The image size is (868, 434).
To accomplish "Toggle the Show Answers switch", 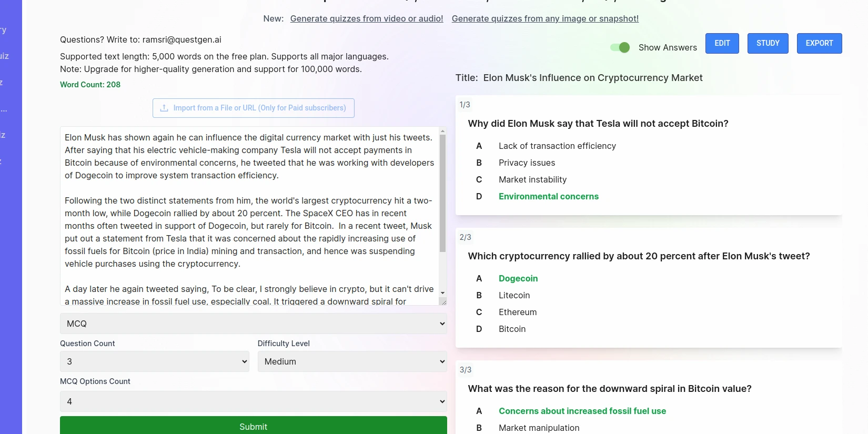I will tap(620, 47).
